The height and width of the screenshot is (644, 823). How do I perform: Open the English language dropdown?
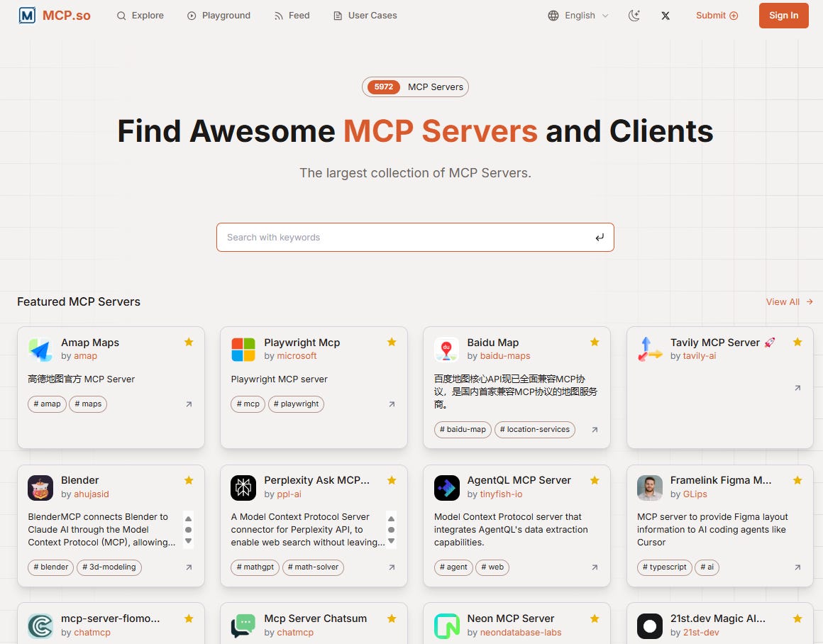click(578, 15)
